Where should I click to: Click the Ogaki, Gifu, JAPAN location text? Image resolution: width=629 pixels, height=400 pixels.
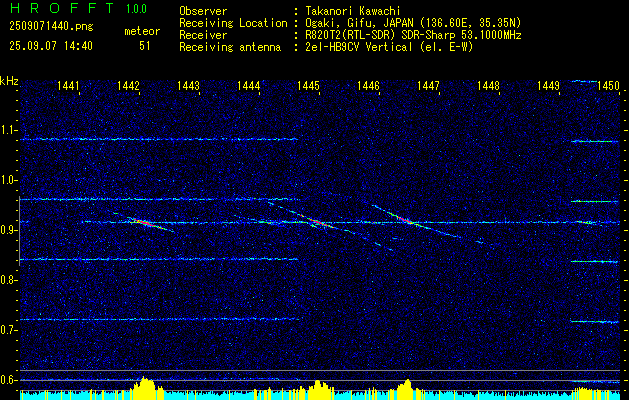pyautogui.click(x=413, y=23)
